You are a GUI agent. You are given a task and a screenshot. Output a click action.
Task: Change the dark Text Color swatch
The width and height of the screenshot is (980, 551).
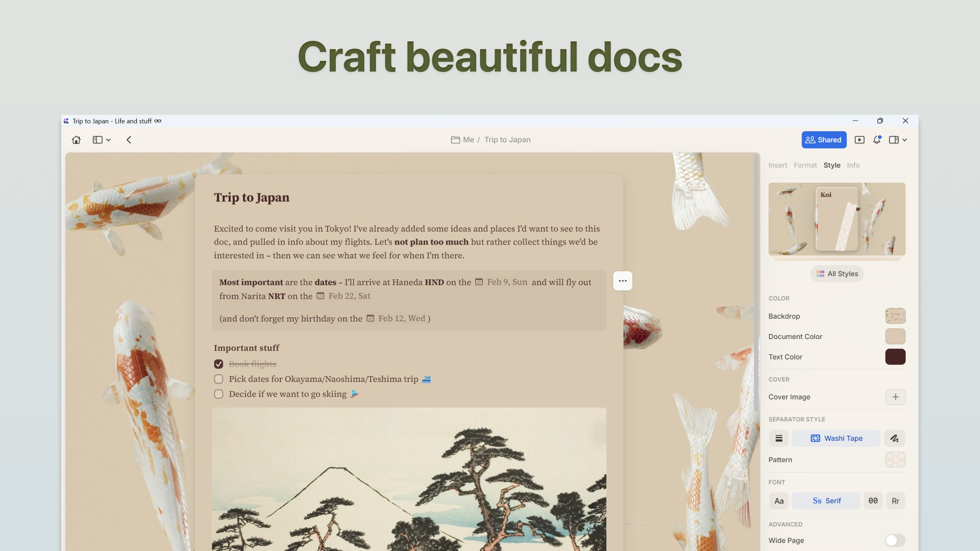click(895, 357)
